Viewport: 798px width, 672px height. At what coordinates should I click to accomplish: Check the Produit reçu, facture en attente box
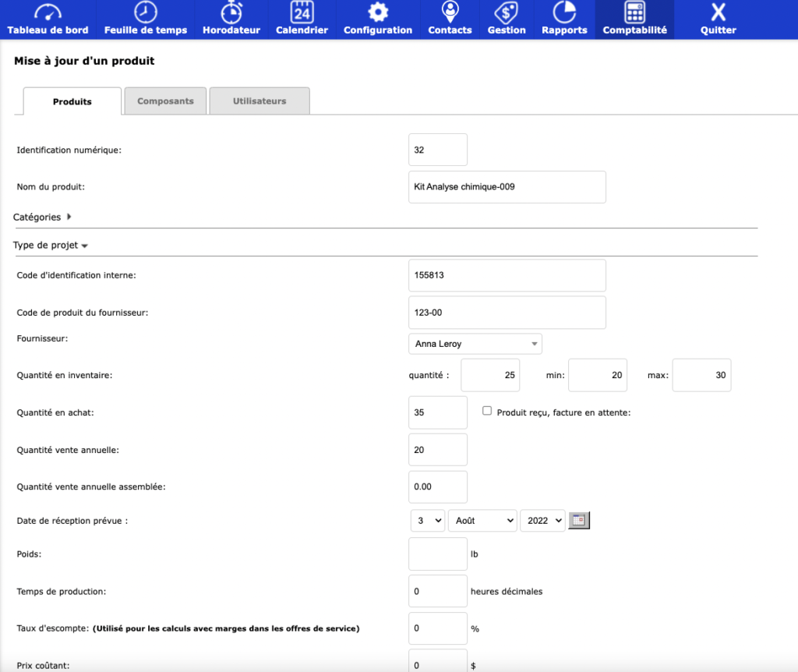487,411
